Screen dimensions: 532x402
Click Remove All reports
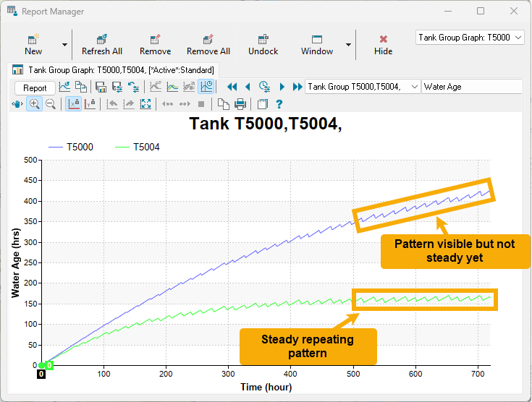pyautogui.click(x=208, y=45)
